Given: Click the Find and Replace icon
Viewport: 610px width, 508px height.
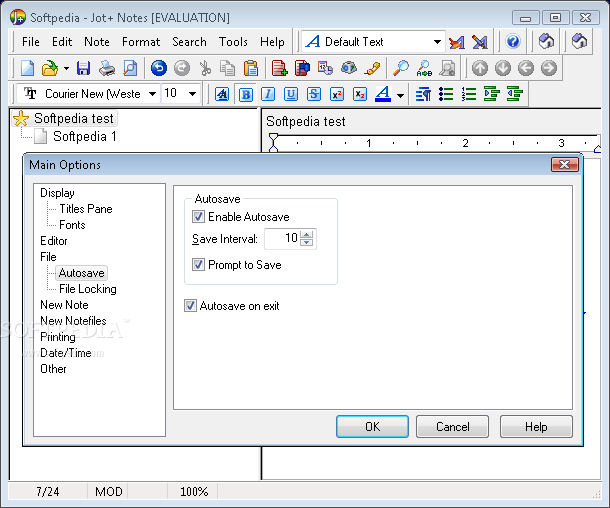Looking at the screenshot, I should [x=424, y=68].
